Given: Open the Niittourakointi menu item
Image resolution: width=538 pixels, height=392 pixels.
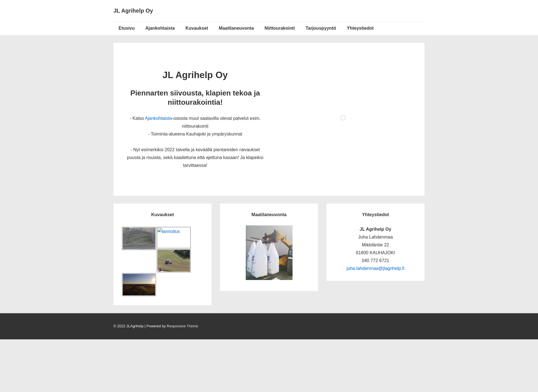Looking at the screenshot, I should coord(280,28).
